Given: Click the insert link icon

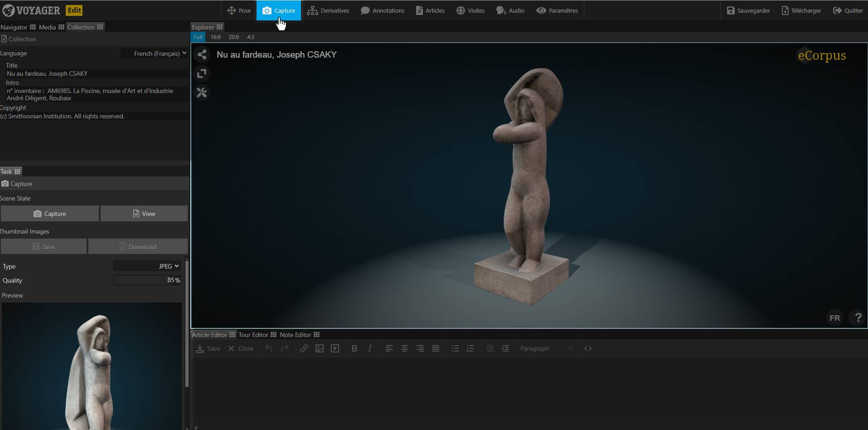Looking at the screenshot, I should click(304, 348).
